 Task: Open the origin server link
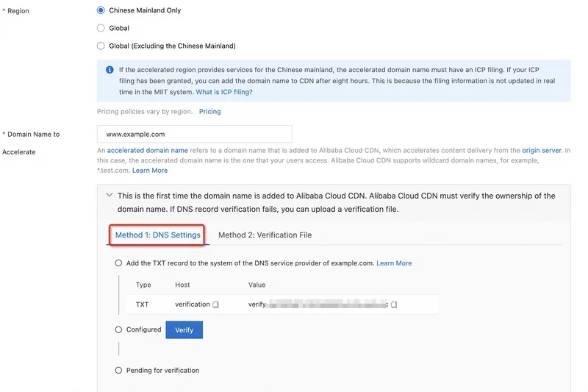(x=542, y=150)
